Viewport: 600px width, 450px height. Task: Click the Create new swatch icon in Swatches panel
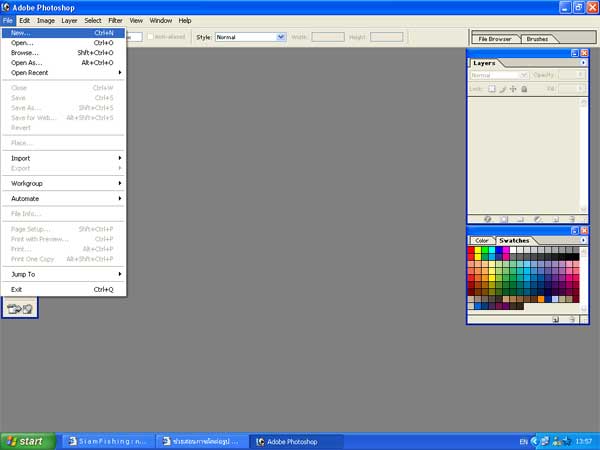(556, 319)
